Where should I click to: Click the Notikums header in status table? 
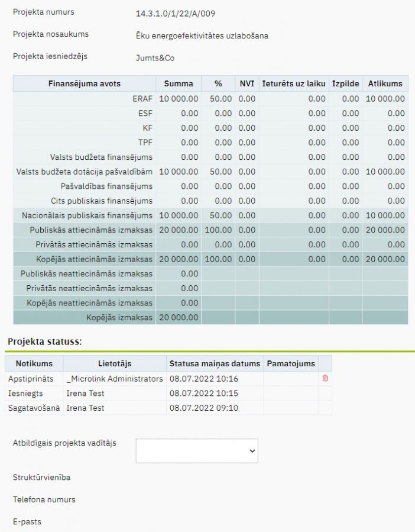click(x=34, y=363)
